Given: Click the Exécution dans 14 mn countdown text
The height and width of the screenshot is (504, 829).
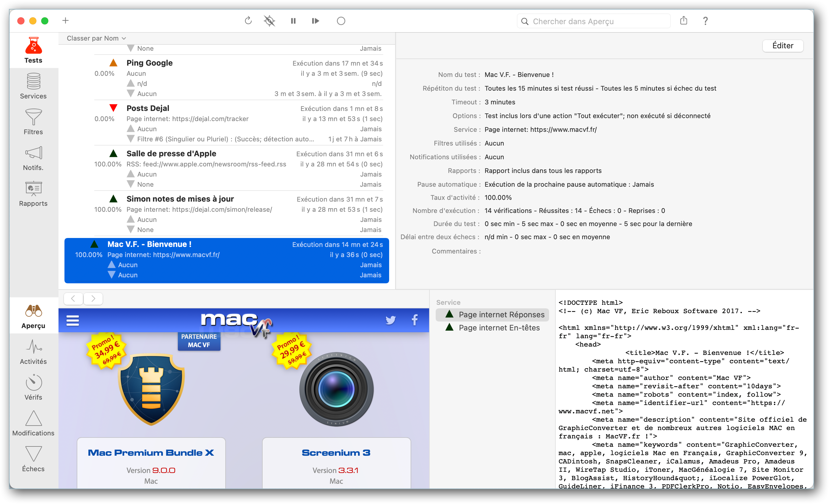Looking at the screenshot, I should (338, 245).
